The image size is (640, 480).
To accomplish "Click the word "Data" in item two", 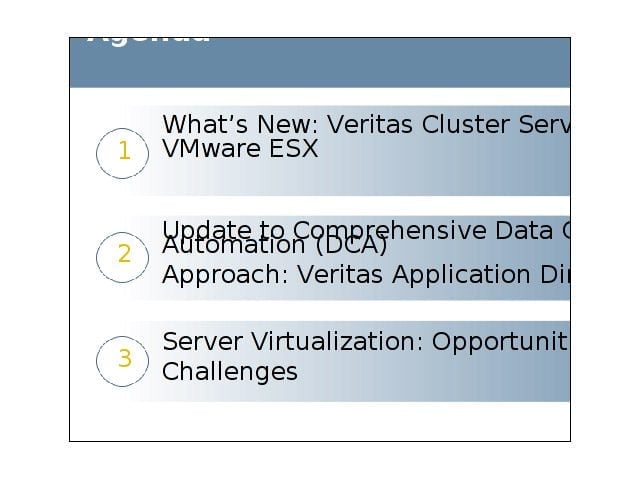I will 524,231.
